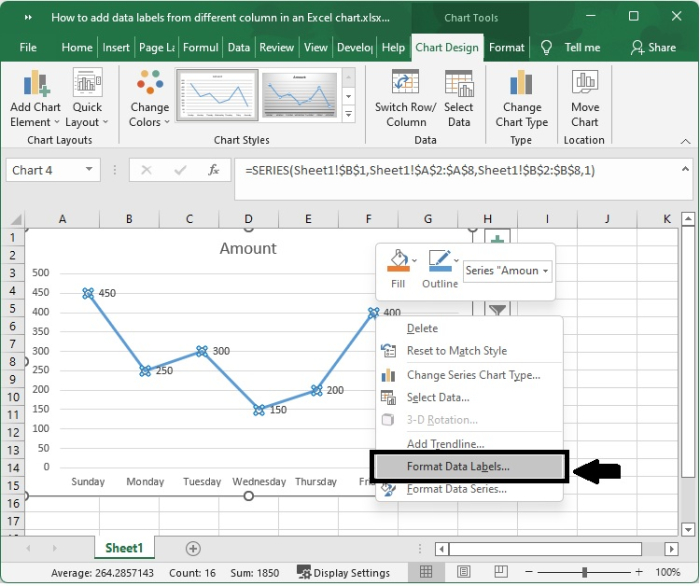This screenshot has width=700, height=586.
Task: Open the File tab
Action: click(x=28, y=47)
